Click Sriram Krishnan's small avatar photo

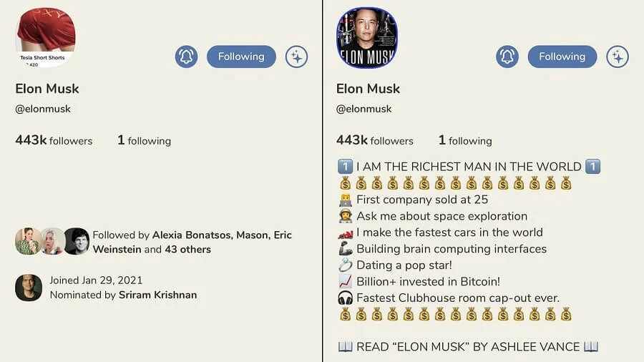pyautogui.click(x=29, y=288)
